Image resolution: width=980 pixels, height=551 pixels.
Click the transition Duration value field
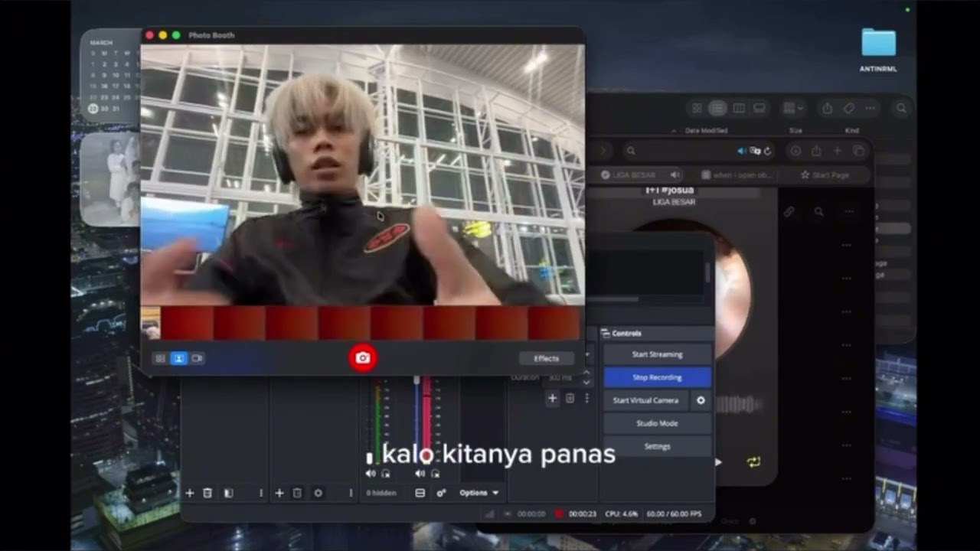pos(561,378)
